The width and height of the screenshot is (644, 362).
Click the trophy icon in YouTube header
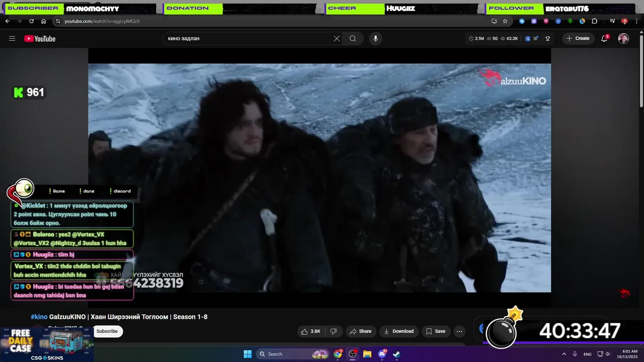tap(547, 39)
